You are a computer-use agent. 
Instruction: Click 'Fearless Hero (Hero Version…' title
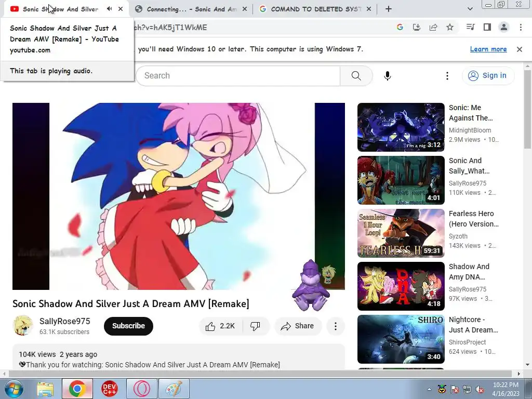474,219
